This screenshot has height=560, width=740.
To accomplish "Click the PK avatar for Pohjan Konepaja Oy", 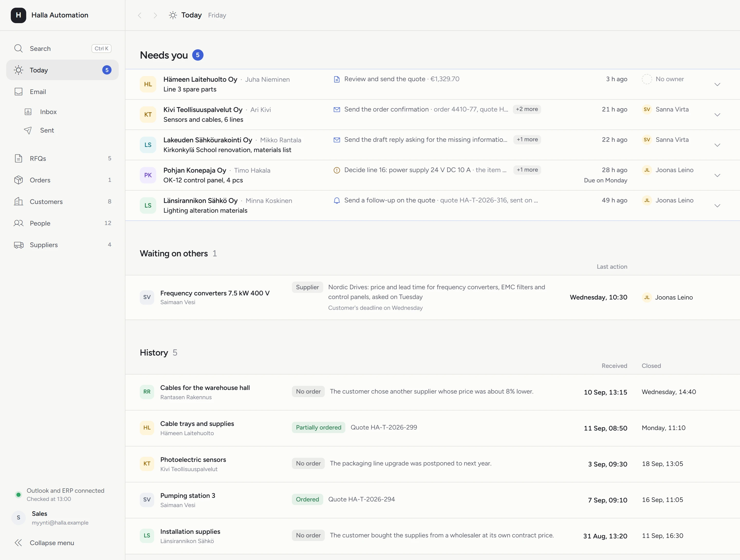I will point(148,175).
